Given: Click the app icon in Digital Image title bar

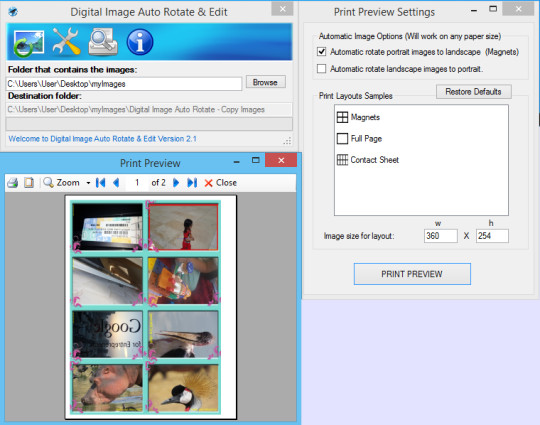Looking at the screenshot, I should tap(13, 12).
